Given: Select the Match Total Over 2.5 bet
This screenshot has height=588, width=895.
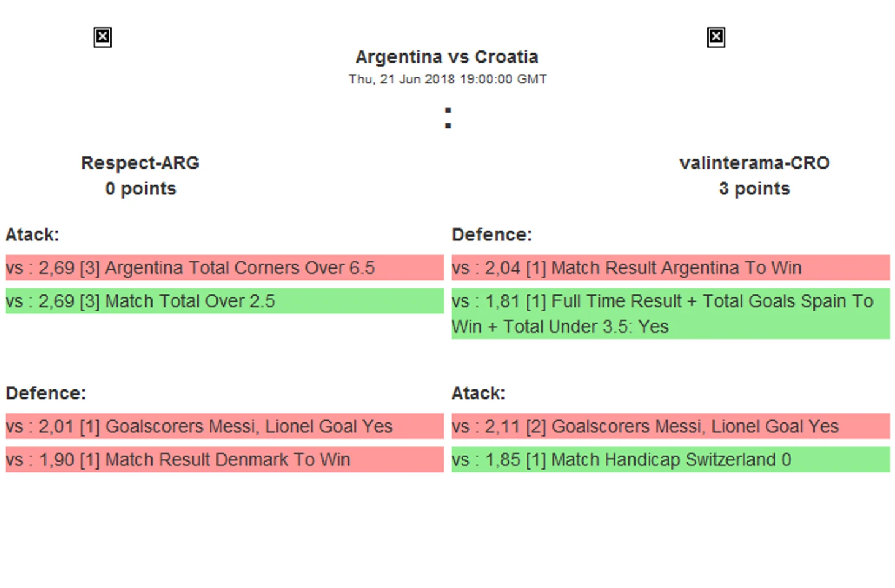Looking at the screenshot, I should click(x=224, y=301).
